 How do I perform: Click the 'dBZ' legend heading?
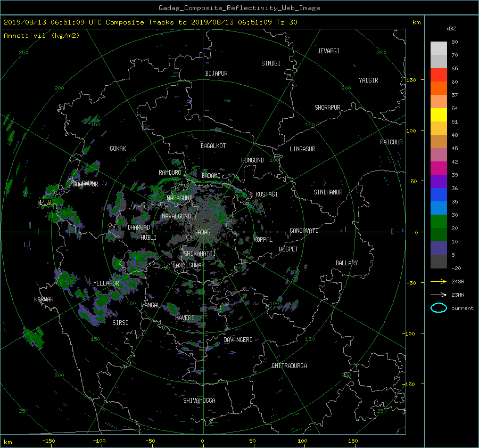tap(451, 29)
